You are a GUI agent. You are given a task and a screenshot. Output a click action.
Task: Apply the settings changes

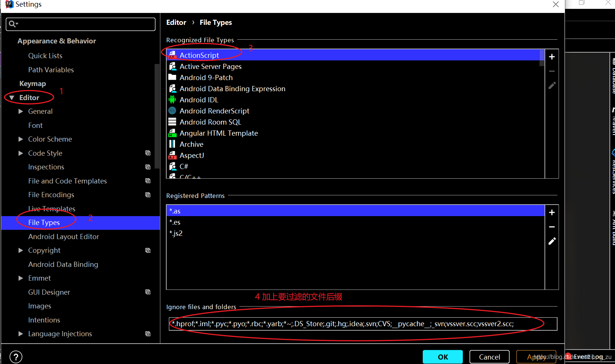[536, 357]
